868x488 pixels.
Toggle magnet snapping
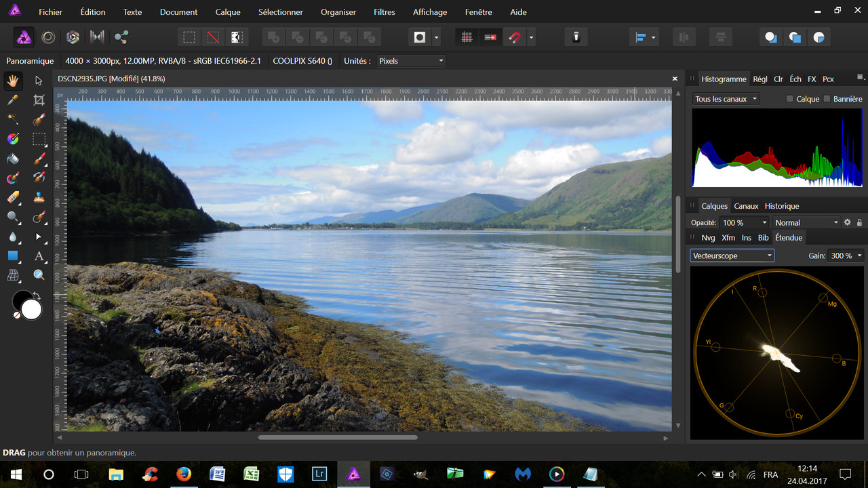(515, 37)
